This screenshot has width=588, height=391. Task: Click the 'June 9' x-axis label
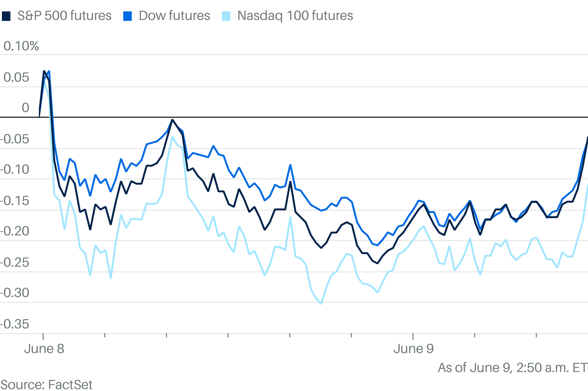click(x=414, y=349)
